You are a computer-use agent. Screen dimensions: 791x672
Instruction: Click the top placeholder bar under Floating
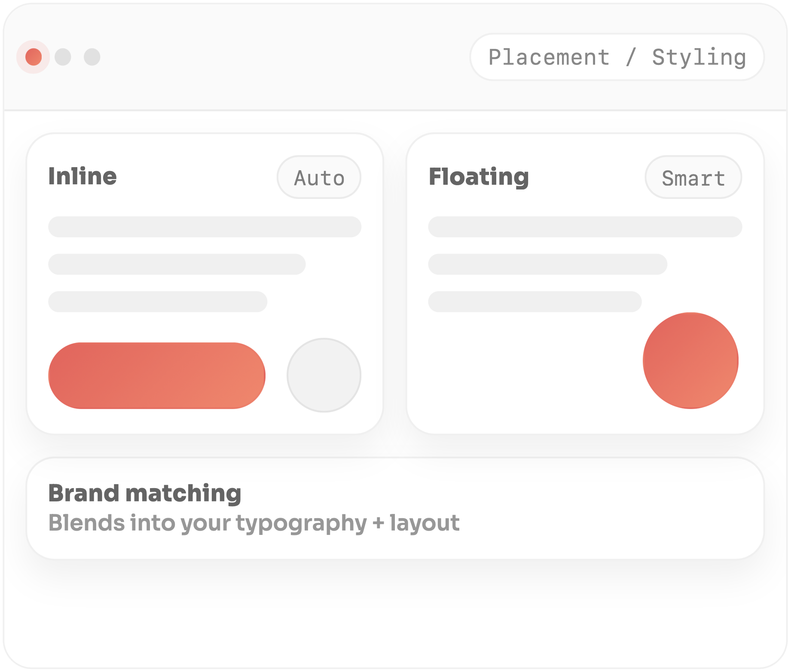click(584, 226)
